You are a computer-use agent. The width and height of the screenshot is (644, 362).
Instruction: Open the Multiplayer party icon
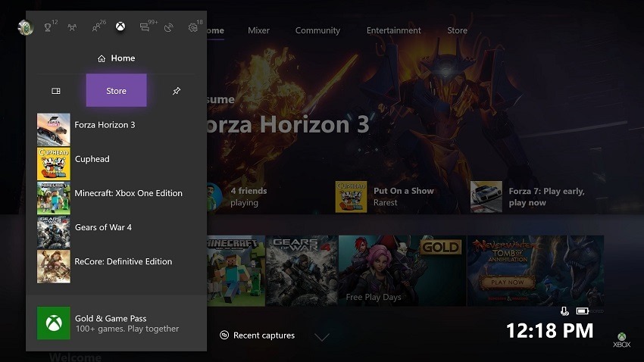pyautogui.click(x=72, y=27)
